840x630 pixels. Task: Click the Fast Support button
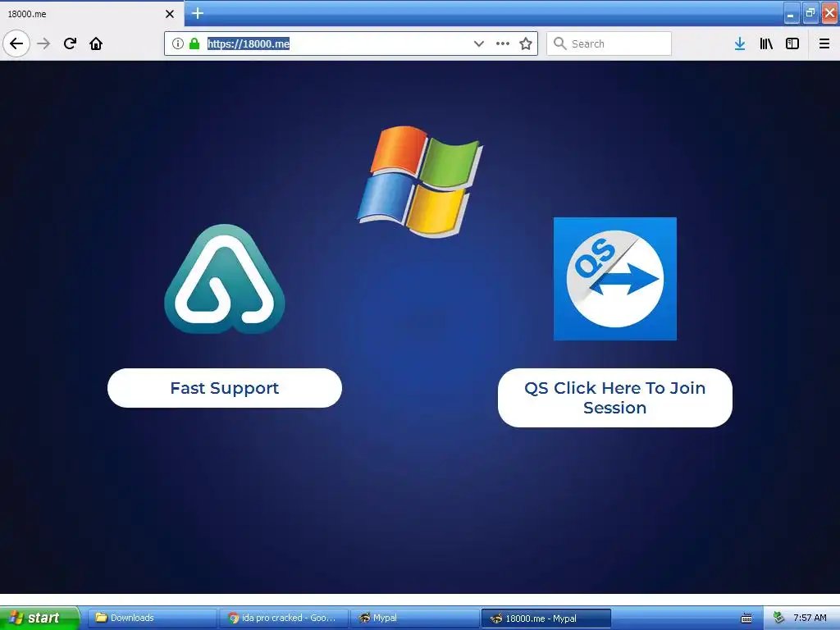(225, 388)
